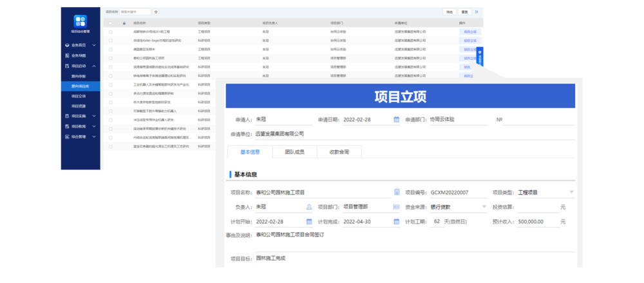
Task: Open the 计划开始 date picker icon
Action: click(x=309, y=221)
